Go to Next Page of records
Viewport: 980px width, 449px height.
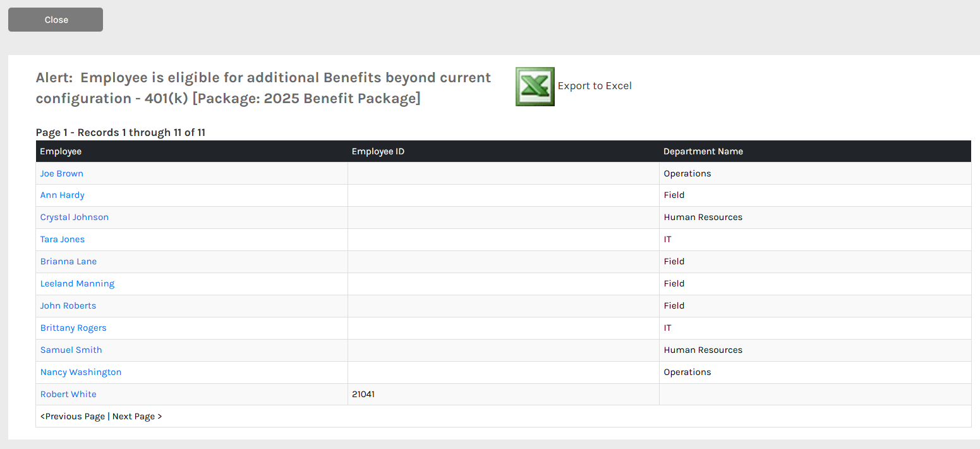coord(137,417)
